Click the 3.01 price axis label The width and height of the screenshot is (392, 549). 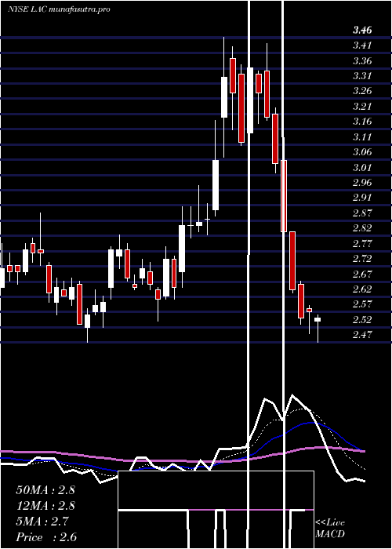pyautogui.click(x=362, y=167)
